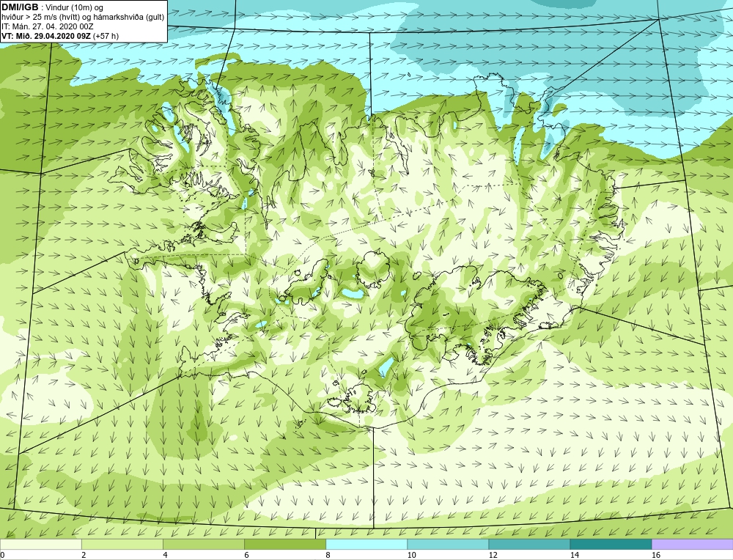The width and height of the screenshot is (733, 560).
Task: Click the 'VT: Mið. 29.04.2020 09Z' line
Action: pyautogui.click(x=60, y=36)
